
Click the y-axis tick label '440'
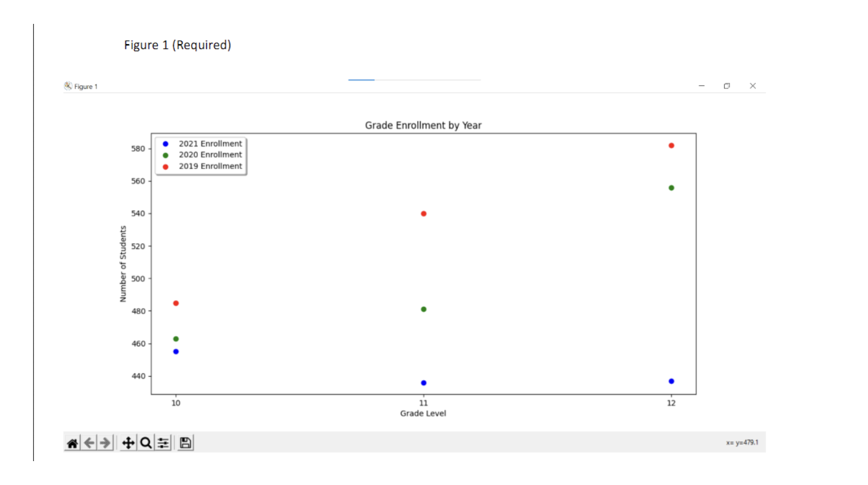(x=137, y=376)
